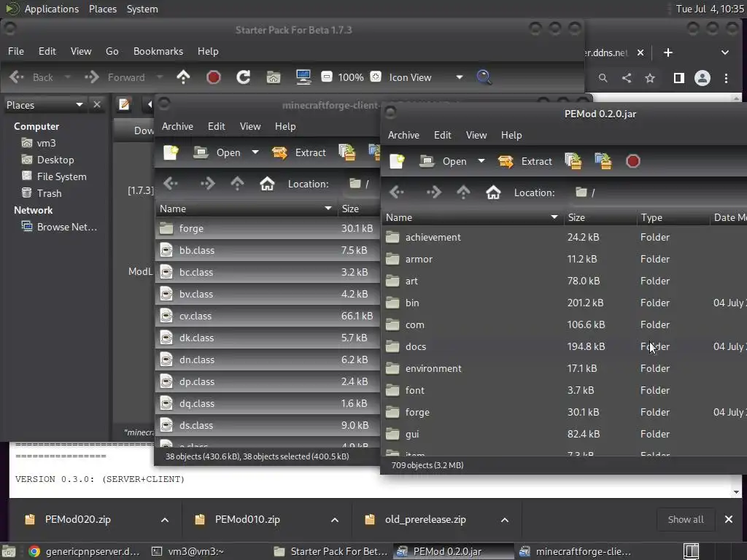Navigate forward in PEMod archive location bar
The width and height of the screenshot is (747, 560).
[x=433, y=192]
